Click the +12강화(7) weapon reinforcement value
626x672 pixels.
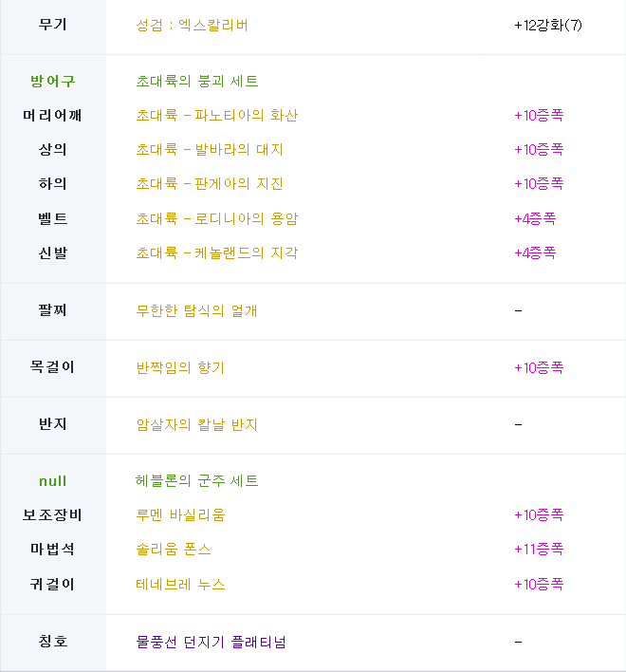(548, 26)
